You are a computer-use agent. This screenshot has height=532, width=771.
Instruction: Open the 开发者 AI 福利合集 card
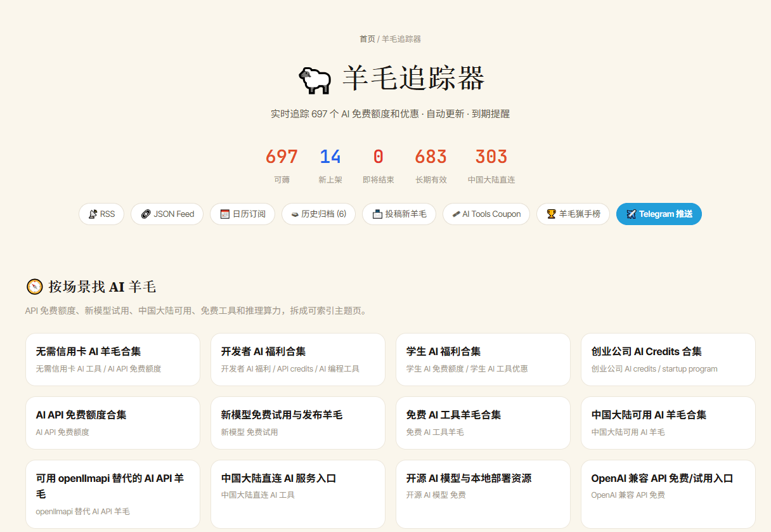pos(298,360)
